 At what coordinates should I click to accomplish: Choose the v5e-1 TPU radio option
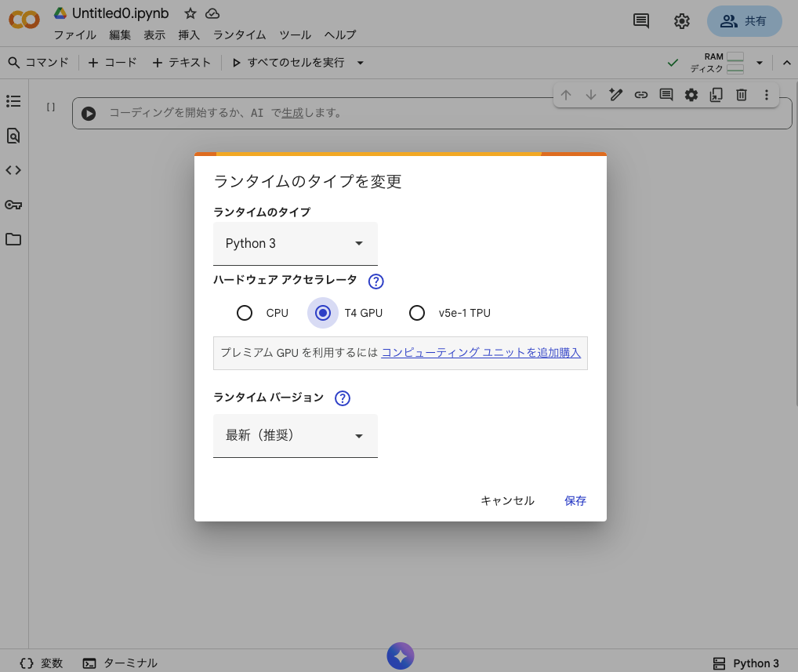tap(417, 313)
